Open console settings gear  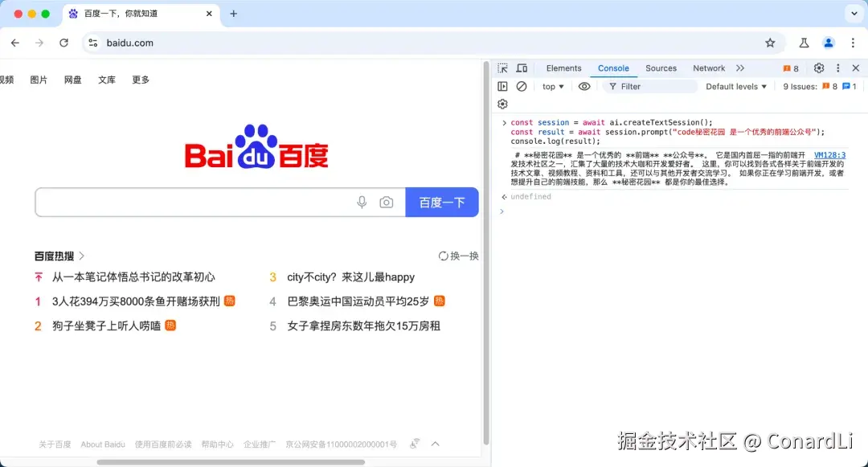click(502, 104)
